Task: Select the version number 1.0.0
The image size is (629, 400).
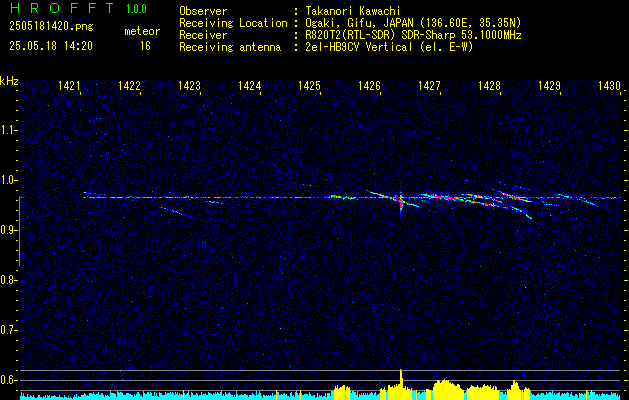Action: [x=136, y=8]
